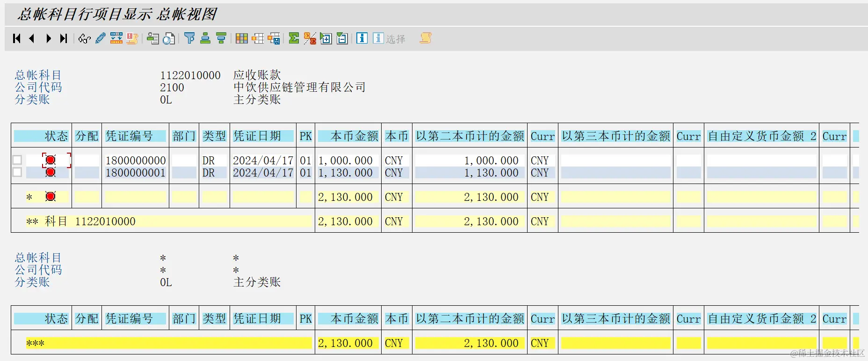Click the 凭证编号 column header in upper table
The width and height of the screenshot is (868, 361).
pyautogui.click(x=136, y=136)
